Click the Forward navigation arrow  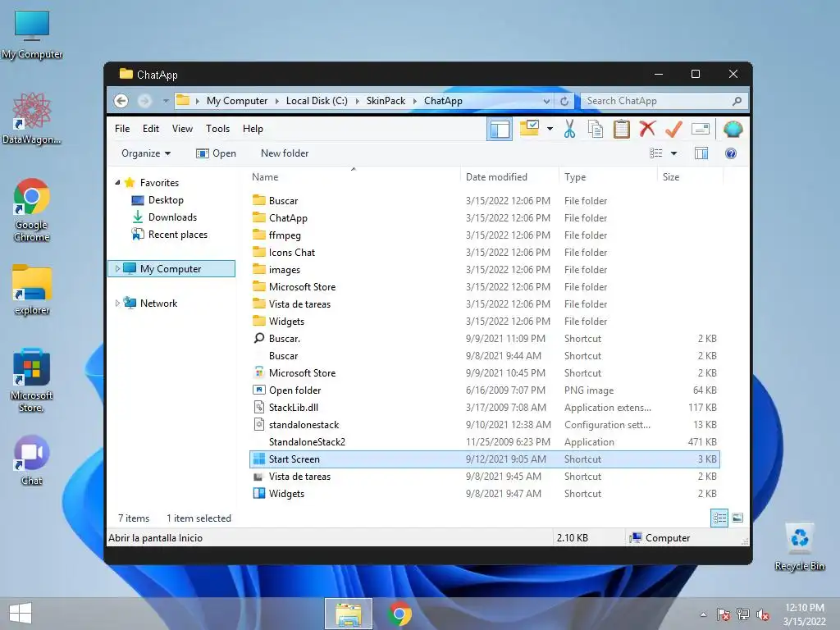point(144,101)
